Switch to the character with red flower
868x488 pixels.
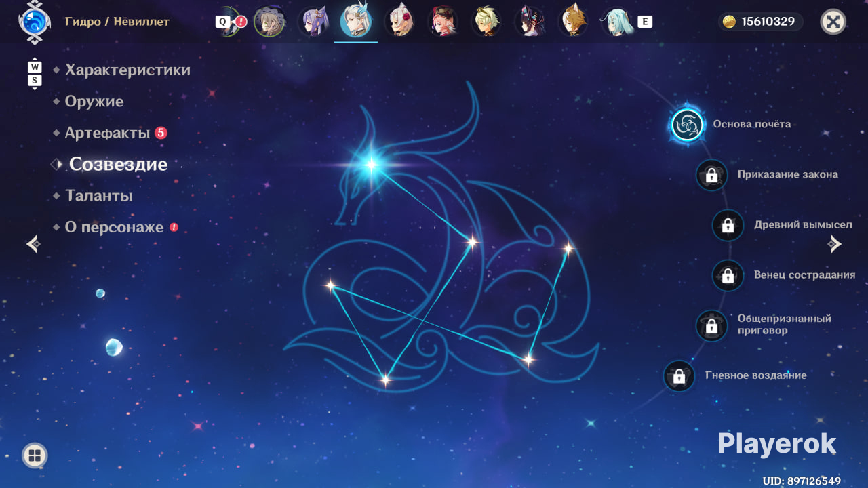399,22
